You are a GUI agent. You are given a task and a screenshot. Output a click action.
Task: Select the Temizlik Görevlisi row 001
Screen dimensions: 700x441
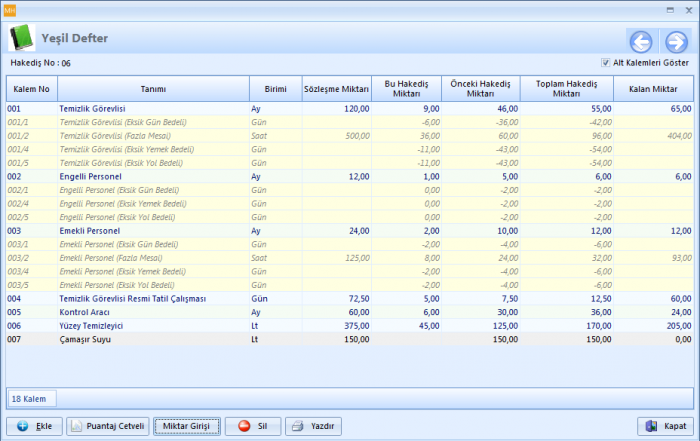(x=92, y=108)
